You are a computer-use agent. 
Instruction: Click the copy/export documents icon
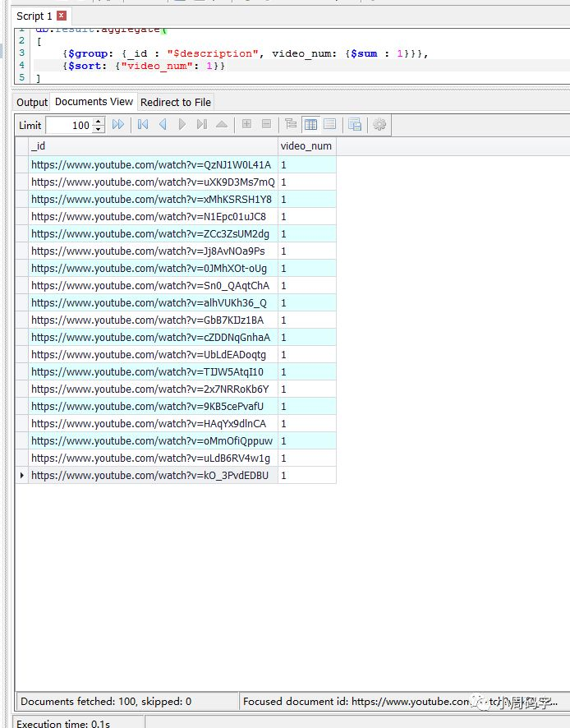coord(355,124)
